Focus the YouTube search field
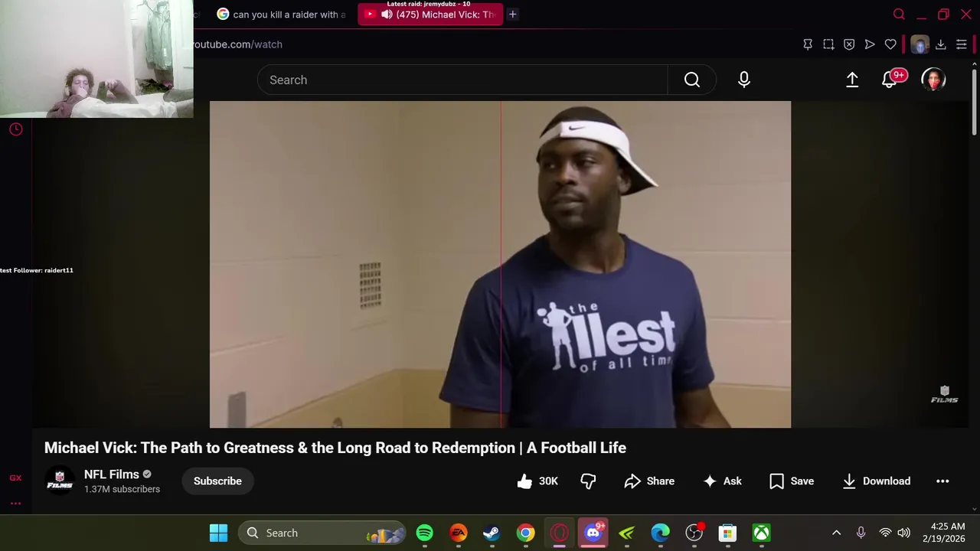980x551 pixels. pos(462,80)
